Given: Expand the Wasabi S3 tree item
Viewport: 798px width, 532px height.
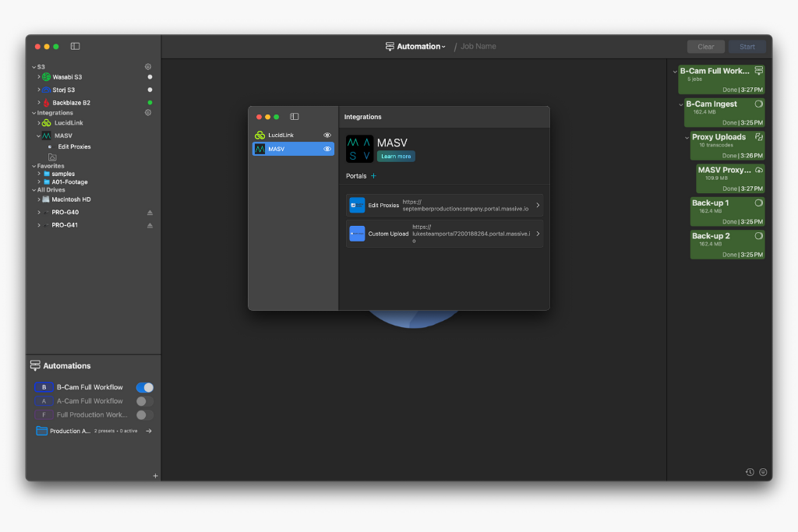Looking at the screenshot, I should (39, 77).
